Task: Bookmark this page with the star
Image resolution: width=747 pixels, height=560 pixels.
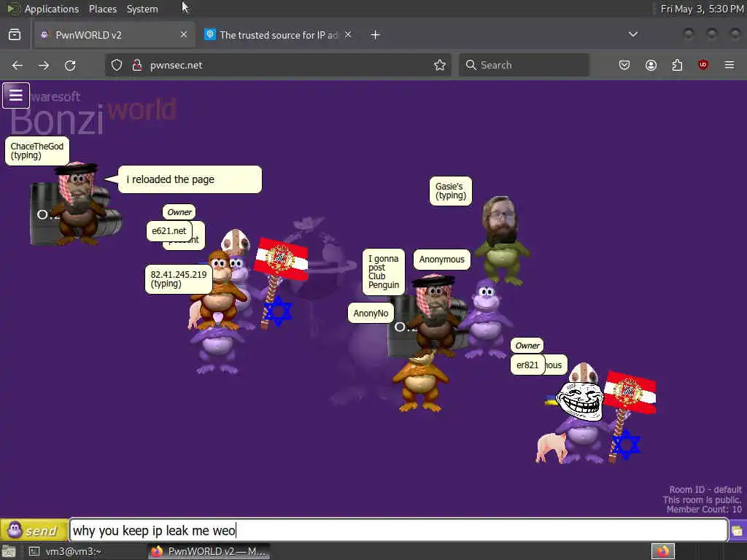Action: tap(440, 65)
